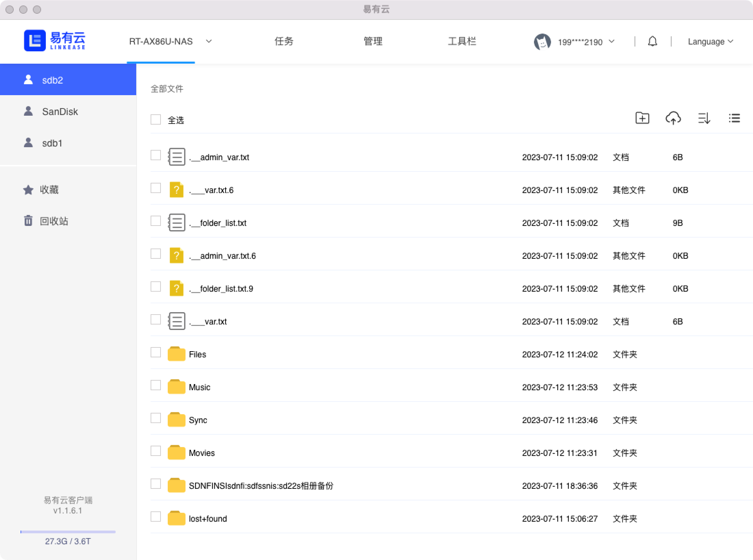Click the Files folder icon
Image resolution: width=753 pixels, height=560 pixels.
tap(177, 354)
